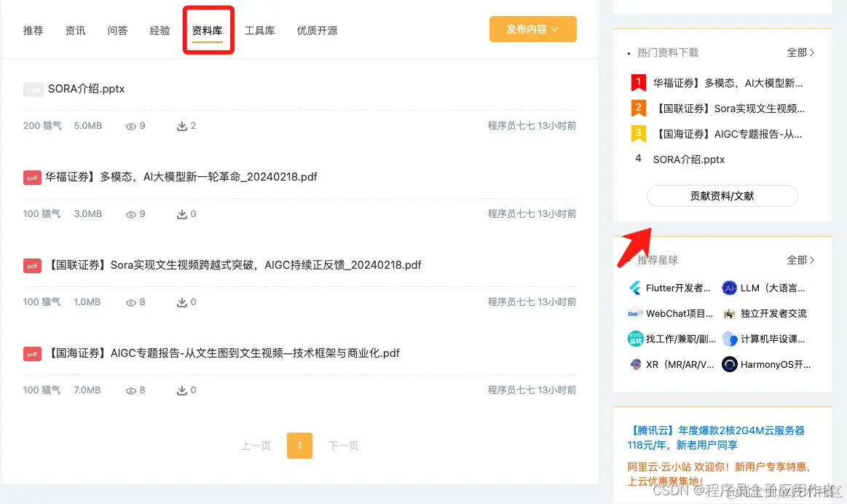Open the XR（MR/AR/V planet link
The width and height of the screenshot is (847, 504).
(679, 365)
